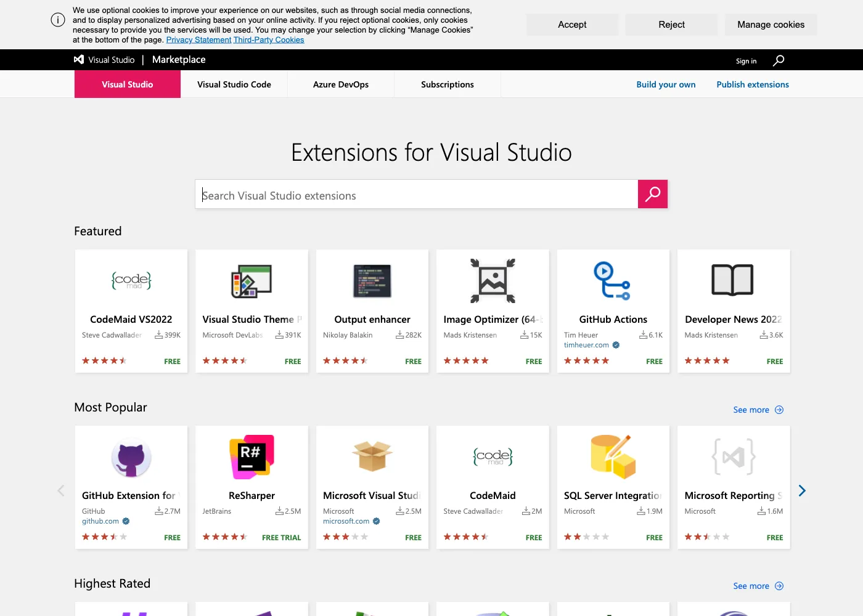Viewport: 863px width, 616px height.
Task: Click the ReSharper star rating
Action: (225, 537)
